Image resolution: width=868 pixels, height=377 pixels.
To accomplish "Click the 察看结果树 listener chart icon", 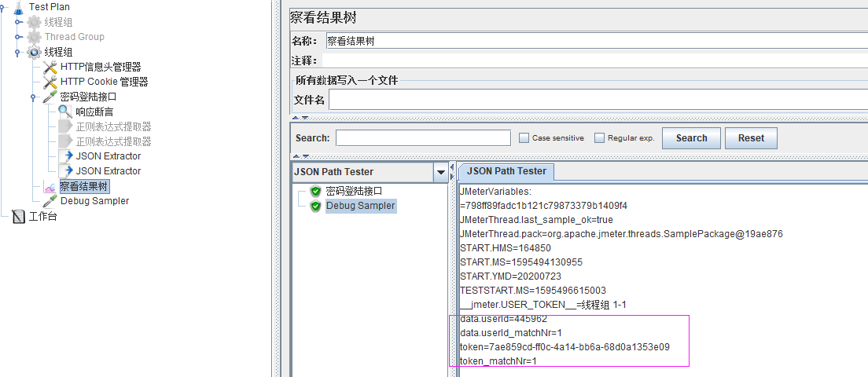I will 50,186.
